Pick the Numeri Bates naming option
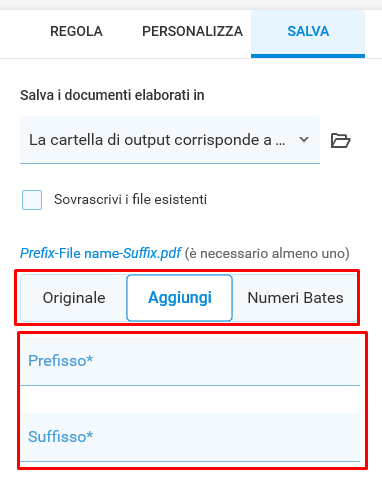This screenshot has height=479, width=382. [x=295, y=298]
